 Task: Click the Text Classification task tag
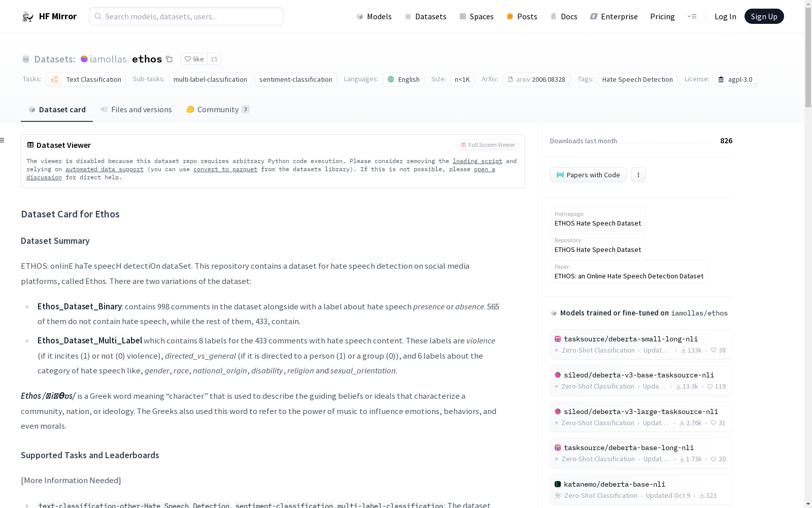pyautogui.click(x=86, y=79)
